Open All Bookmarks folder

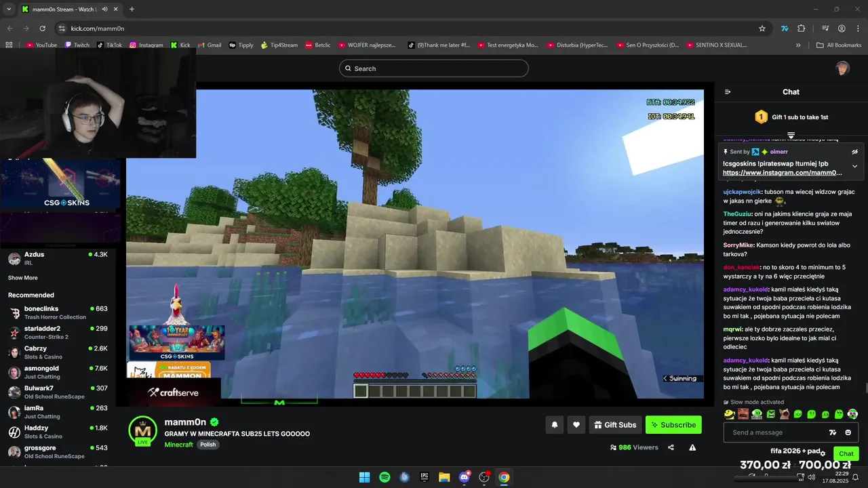pos(839,45)
